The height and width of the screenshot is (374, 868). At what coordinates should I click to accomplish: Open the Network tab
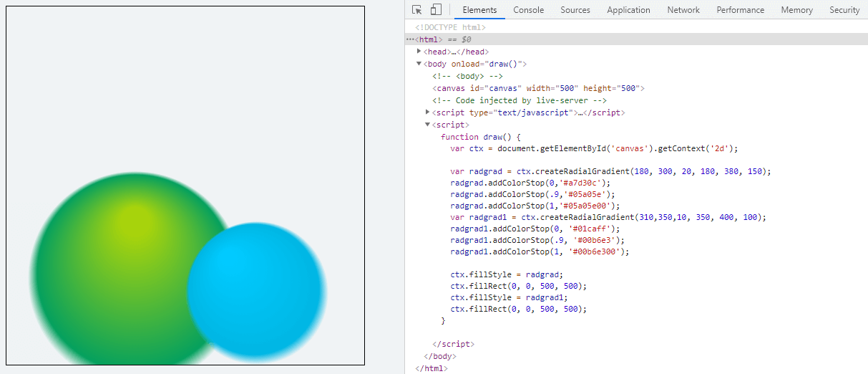point(683,10)
